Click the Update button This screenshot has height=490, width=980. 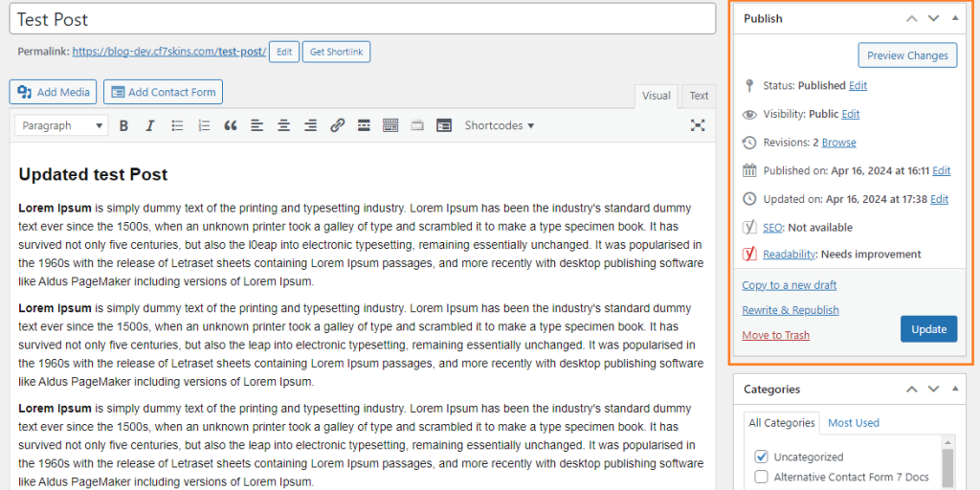coord(928,329)
